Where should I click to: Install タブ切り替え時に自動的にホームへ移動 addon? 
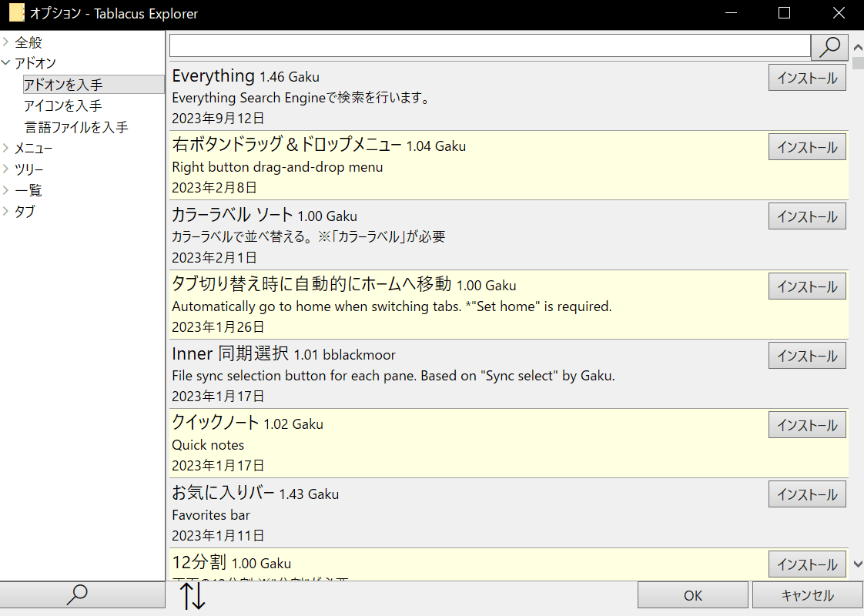[807, 286]
